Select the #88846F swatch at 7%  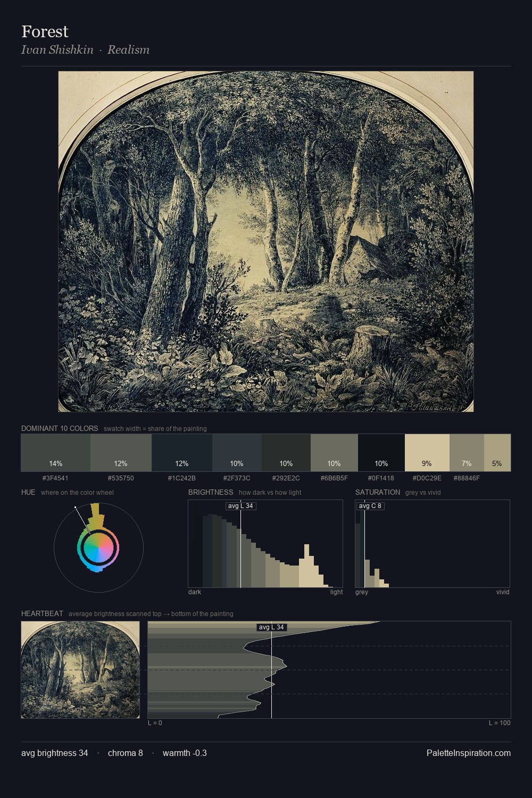click(467, 453)
